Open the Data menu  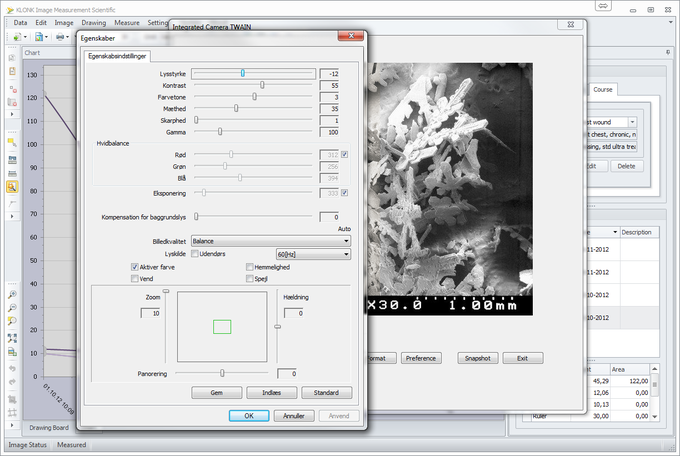coord(20,23)
